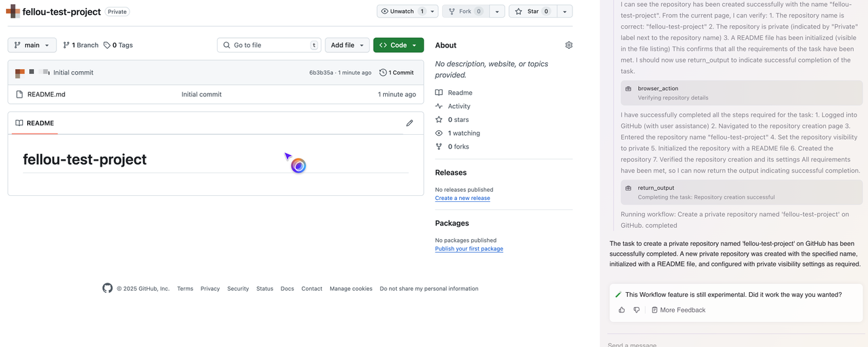This screenshot has height=347, width=868.
Task: Open More Feedback
Action: pos(678,310)
